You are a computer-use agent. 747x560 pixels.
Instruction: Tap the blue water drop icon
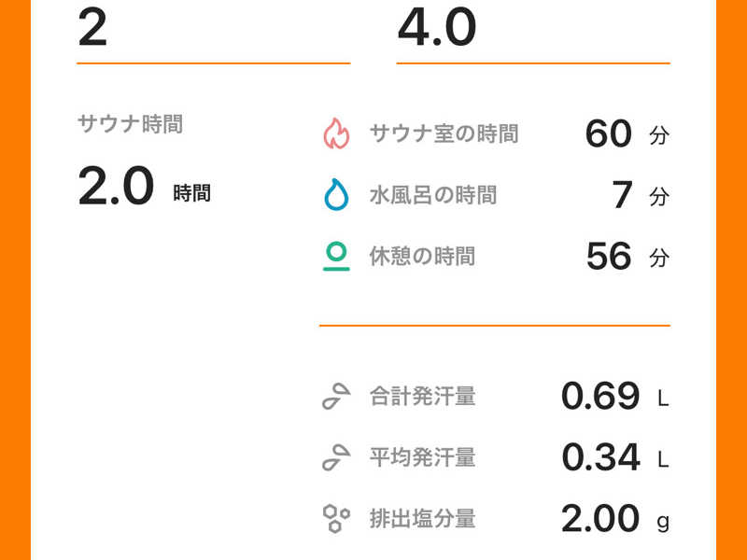pyautogui.click(x=335, y=195)
